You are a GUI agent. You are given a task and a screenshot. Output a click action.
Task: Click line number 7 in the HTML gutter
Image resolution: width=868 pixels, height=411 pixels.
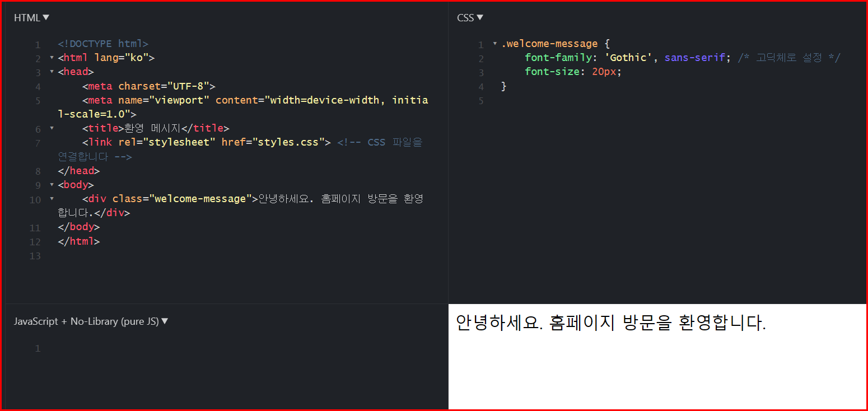tap(38, 143)
